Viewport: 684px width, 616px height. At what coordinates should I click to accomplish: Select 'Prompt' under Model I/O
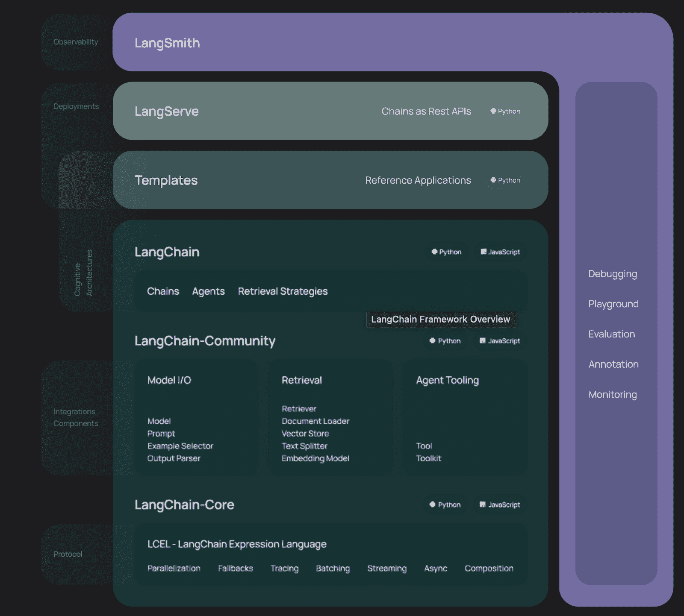point(161,434)
